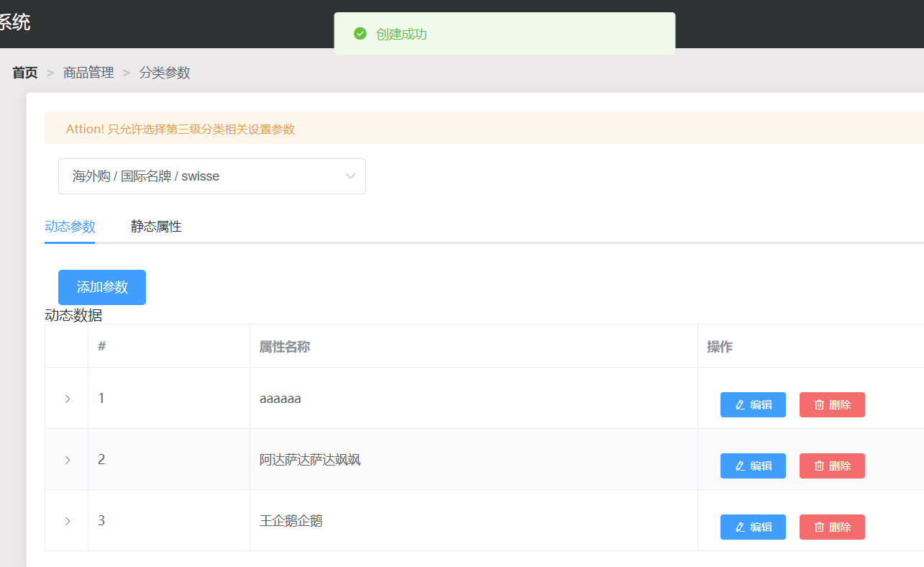Click the 分类参数 breadcrumb item
The image size is (924, 567).
(x=165, y=72)
